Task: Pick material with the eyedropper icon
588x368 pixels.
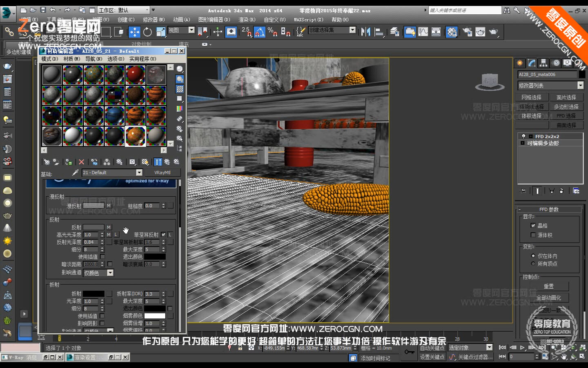Action: click(75, 173)
